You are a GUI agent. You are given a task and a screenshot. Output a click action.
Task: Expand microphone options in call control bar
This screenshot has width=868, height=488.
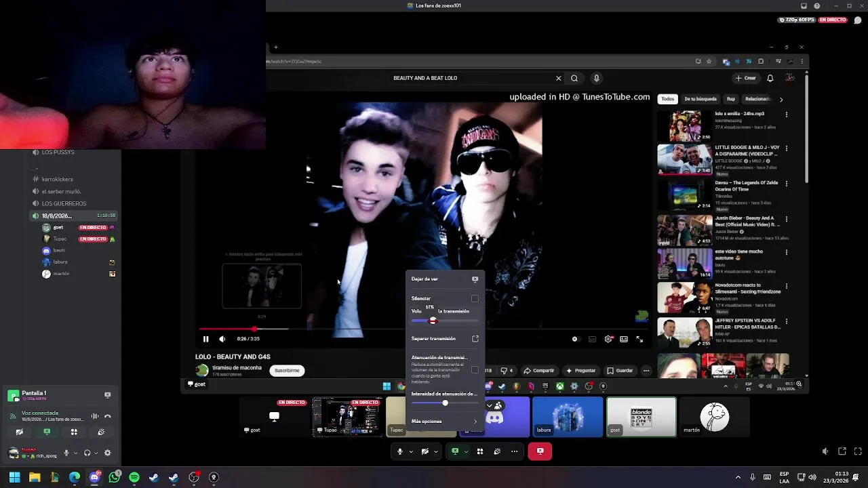411,451
